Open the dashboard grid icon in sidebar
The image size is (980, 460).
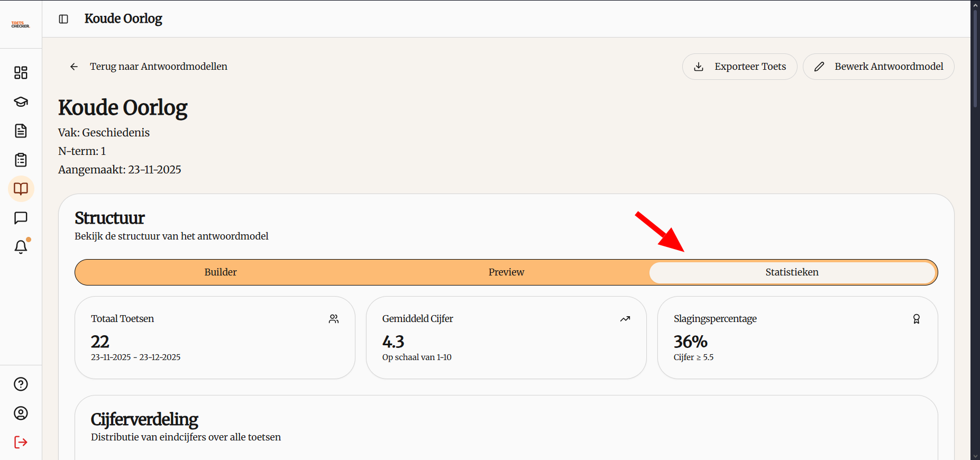tap(21, 72)
